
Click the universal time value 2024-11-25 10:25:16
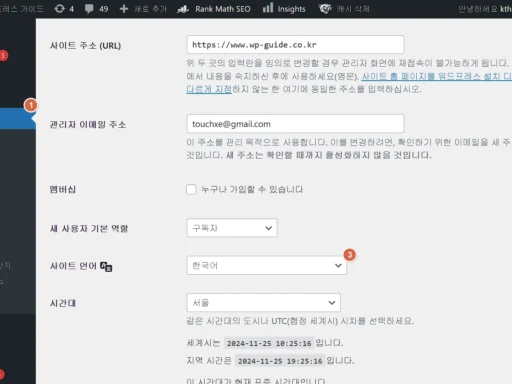tap(269, 343)
